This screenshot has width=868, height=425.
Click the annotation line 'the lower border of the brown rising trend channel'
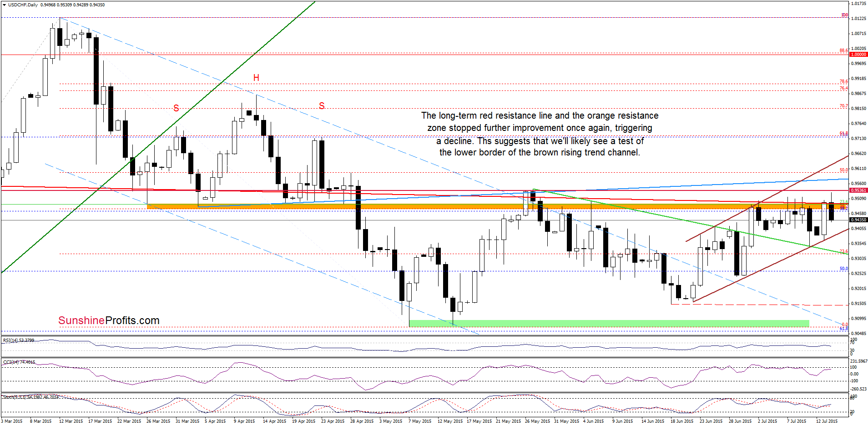pyautogui.click(x=540, y=152)
